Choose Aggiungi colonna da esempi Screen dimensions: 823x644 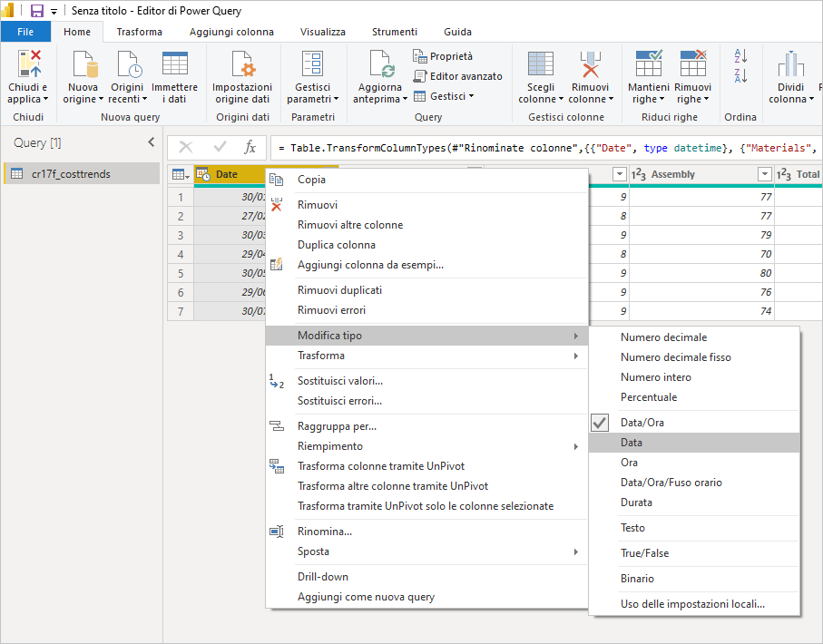[426, 265]
